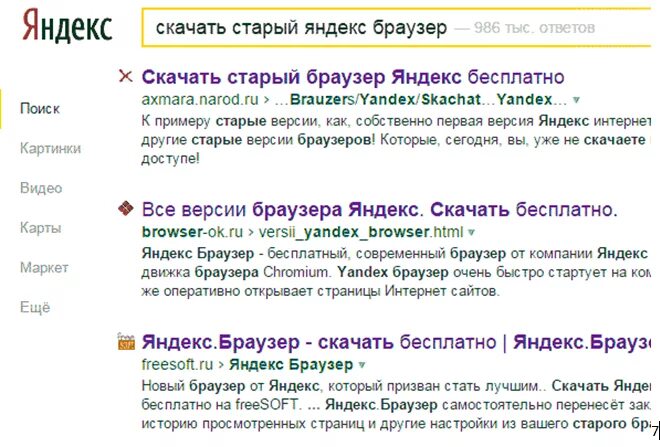Click versii_yandex_browser.html path link

point(361,232)
